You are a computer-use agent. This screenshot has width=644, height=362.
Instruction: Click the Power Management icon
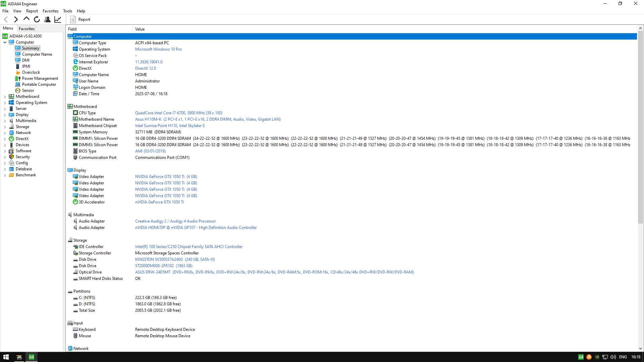click(x=18, y=78)
